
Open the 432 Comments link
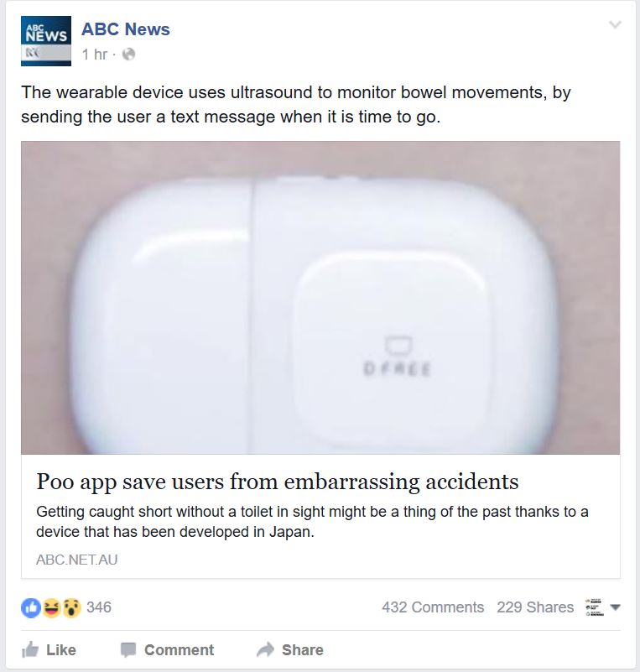click(x=433, y=607)
